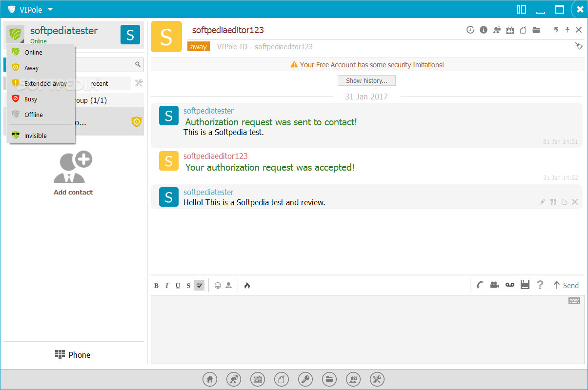
Task: Open the Home icon in bottom toolbar
Action: point(210,379)
